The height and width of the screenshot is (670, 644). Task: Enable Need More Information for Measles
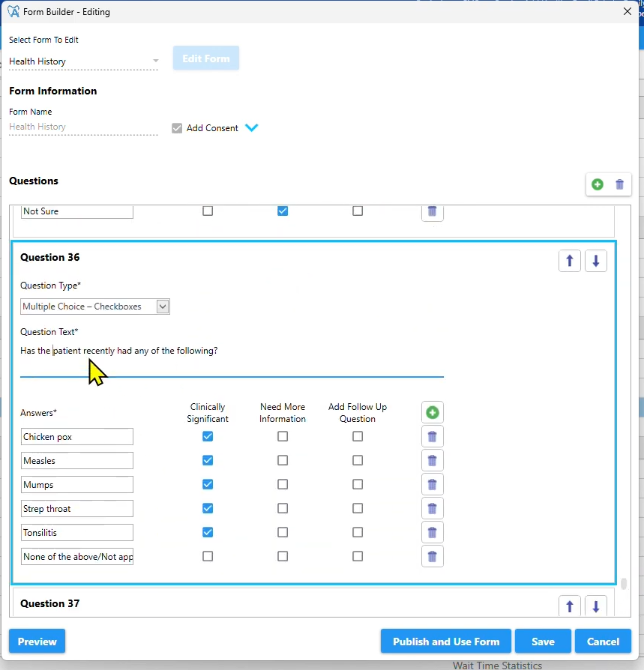point(283,460)
